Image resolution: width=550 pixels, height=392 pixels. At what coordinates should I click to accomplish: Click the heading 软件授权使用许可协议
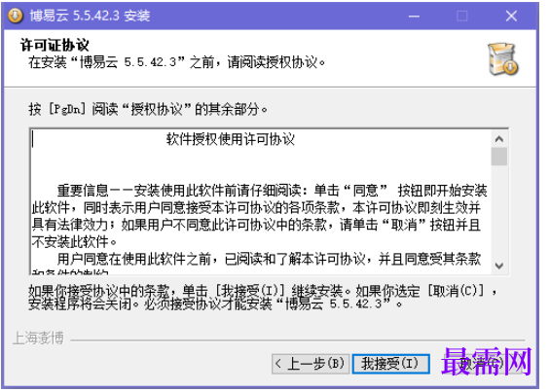click(230, 139)
